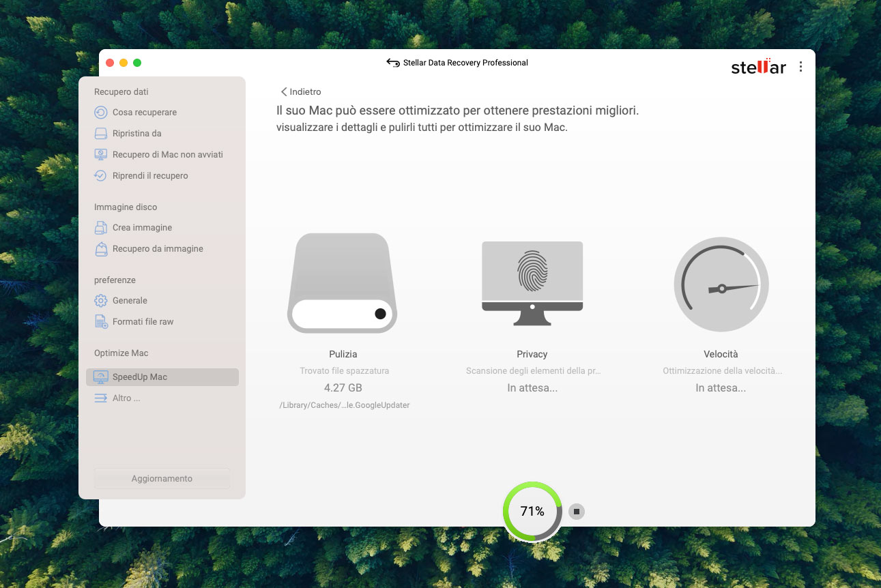
Task: Click the Privacy fingerprint monitor graphic
Action: [x=532, y=283]
